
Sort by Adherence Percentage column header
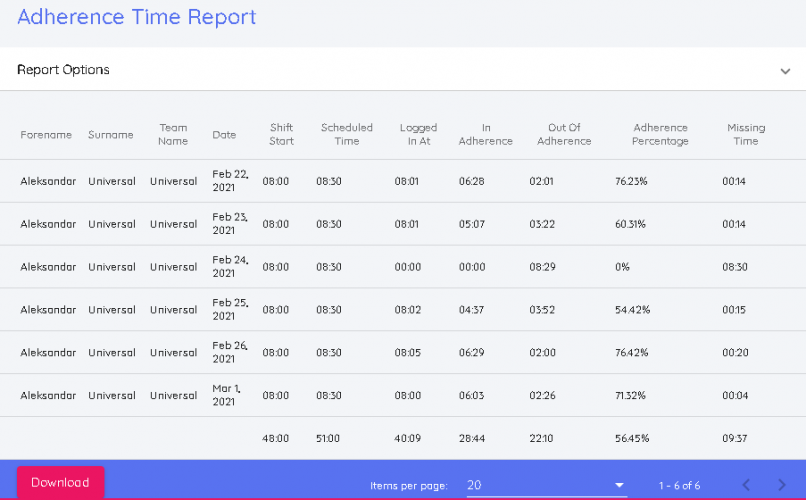pos(660,135)
